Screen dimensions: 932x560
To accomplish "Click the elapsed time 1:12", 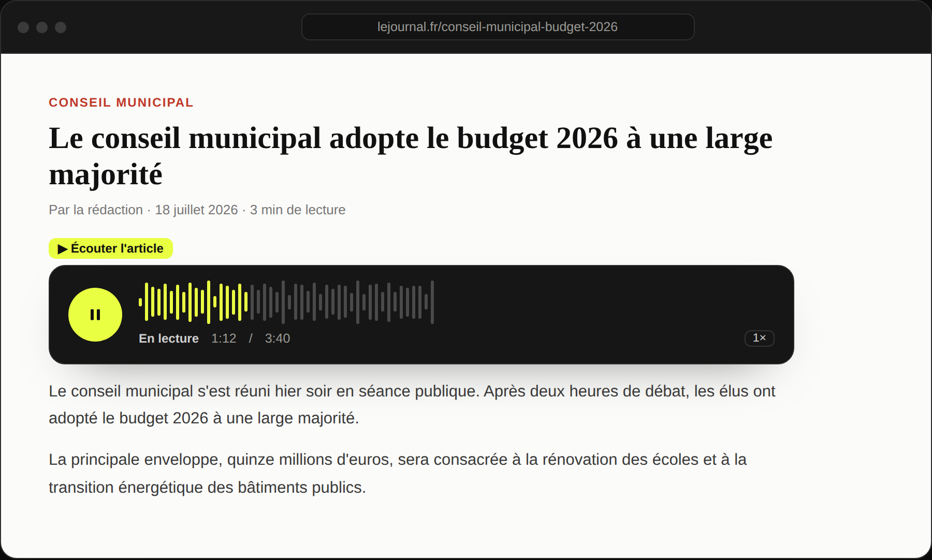I will pyautogui.click(x=224, y=338).
